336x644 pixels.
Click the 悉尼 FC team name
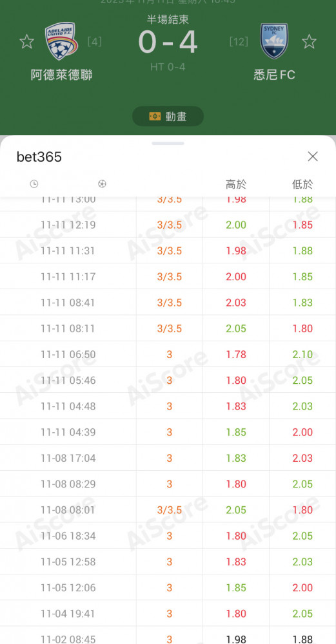[x=274, y=75]
